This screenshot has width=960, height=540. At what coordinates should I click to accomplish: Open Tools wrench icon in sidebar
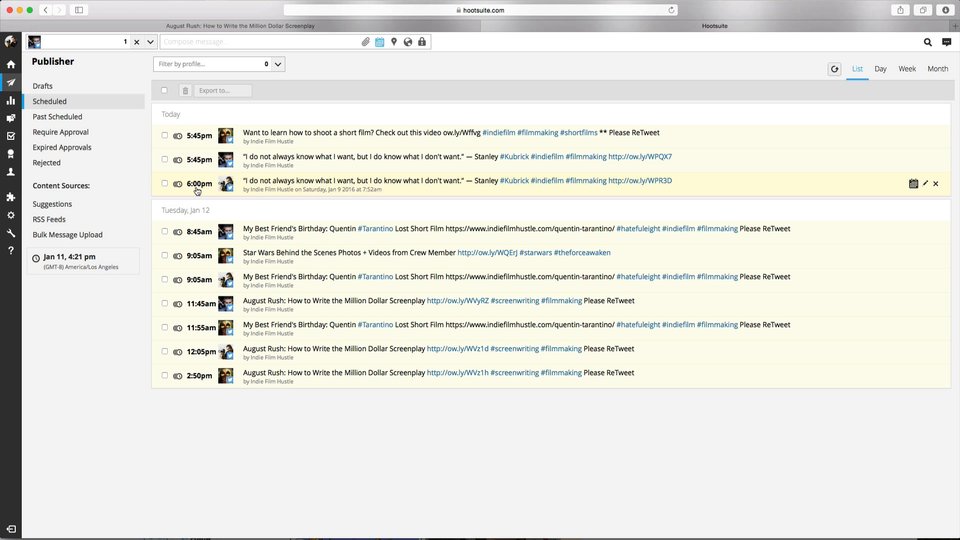click(x=10, y=233)
